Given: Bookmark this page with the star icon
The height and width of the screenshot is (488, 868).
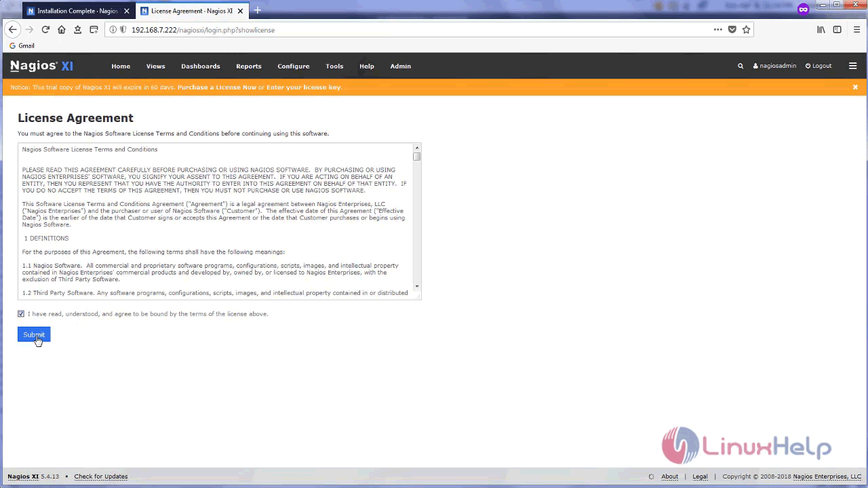Looking at the screenshot, I should point(747,30).
